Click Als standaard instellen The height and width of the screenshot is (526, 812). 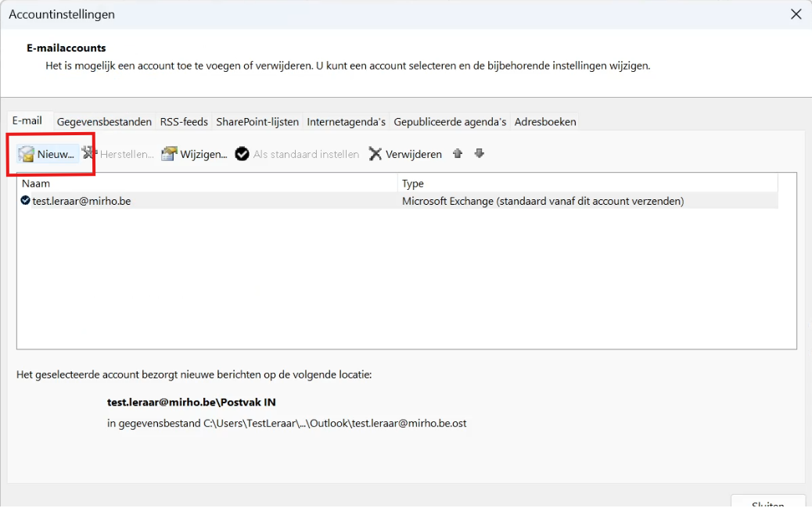tap(297, 154)
